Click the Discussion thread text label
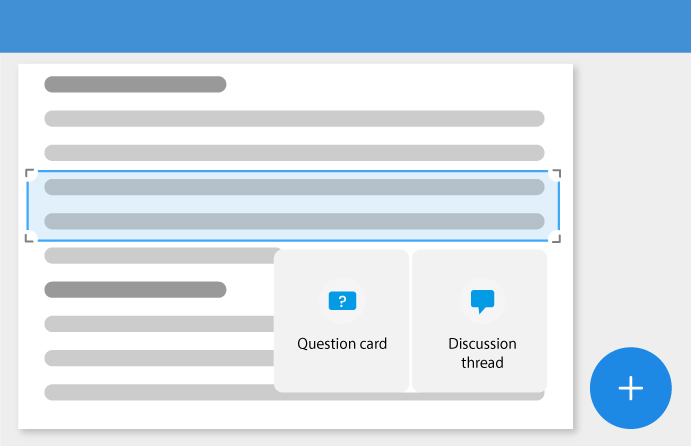This screenshot has height=446, width=691. click(x=483, y=353)
